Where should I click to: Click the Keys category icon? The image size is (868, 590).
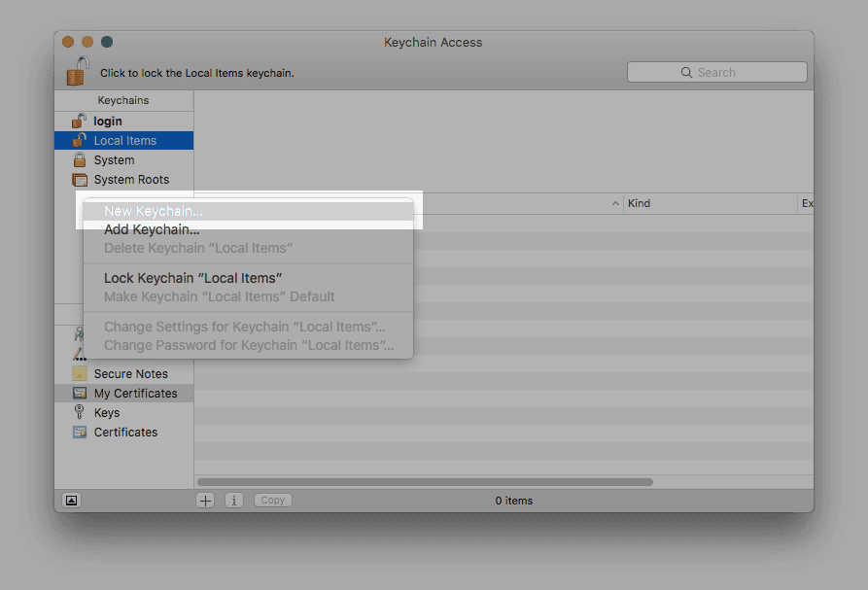(x=80, y=413)
